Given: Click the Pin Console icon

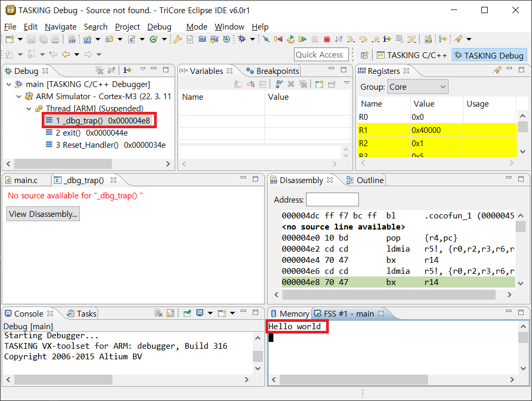Looking at the screenshot, I should pyautogui.click(x=187, y=313).
